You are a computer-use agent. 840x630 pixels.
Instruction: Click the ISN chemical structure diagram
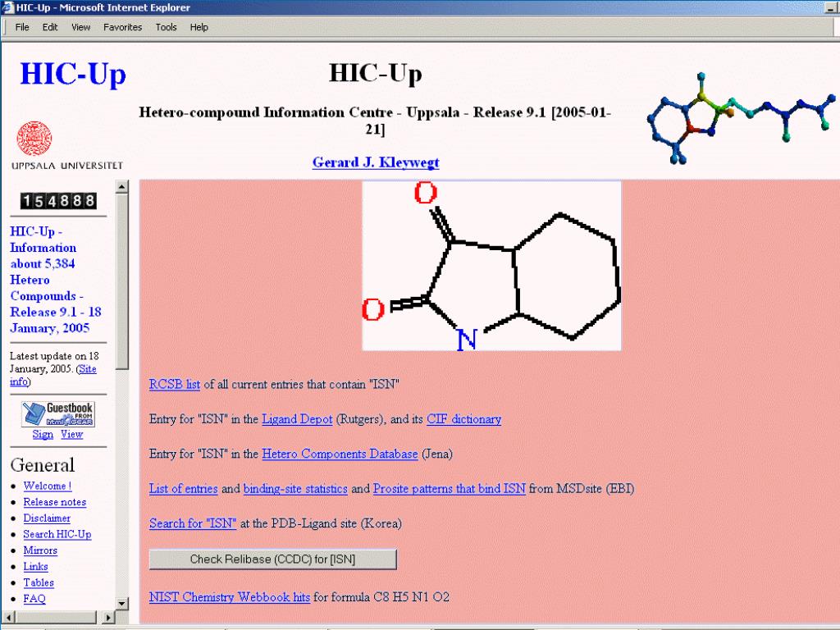[492, 267]
